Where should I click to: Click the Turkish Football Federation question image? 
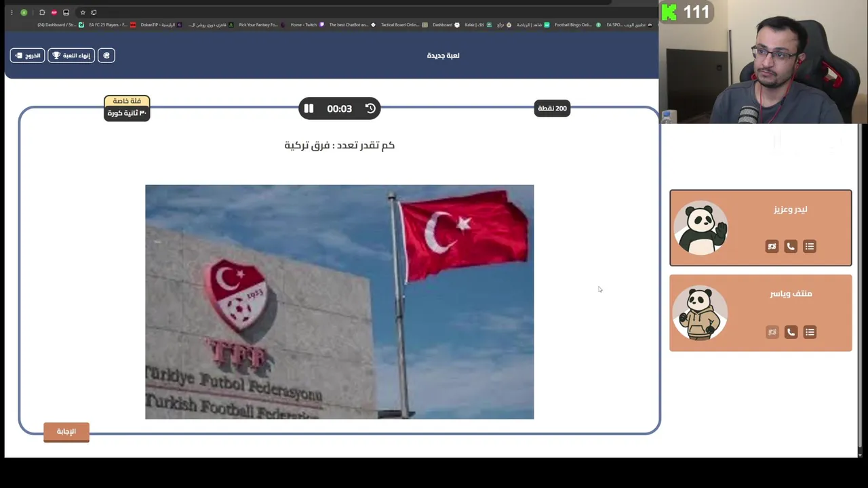339,302
